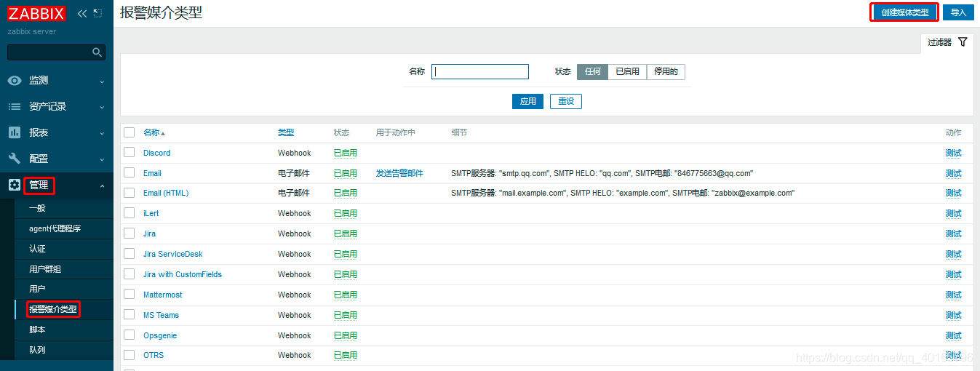Check the Email row checkbox
This screenshot has width=980, height=371.
[x=130, y=172]
